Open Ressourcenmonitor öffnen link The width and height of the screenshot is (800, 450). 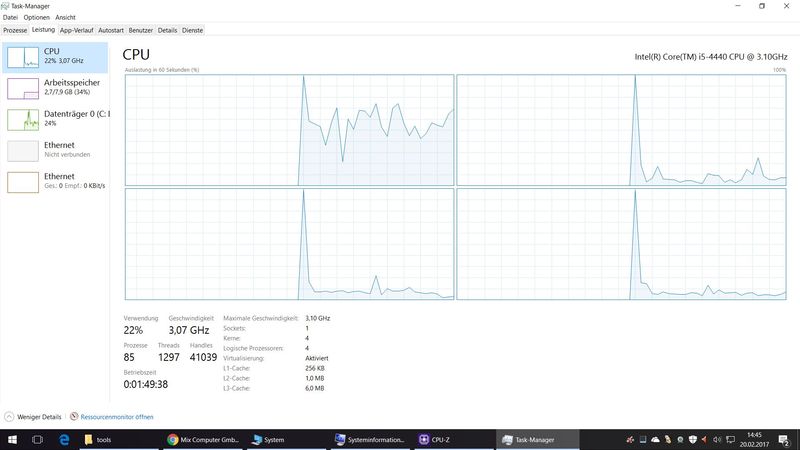pyautogui.click(x=117, y=417)
